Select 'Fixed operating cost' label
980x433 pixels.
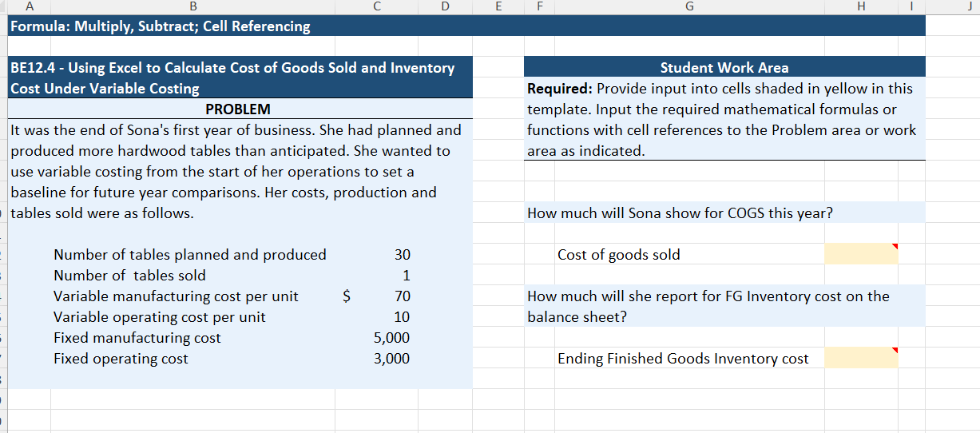(x=121, y=358)
